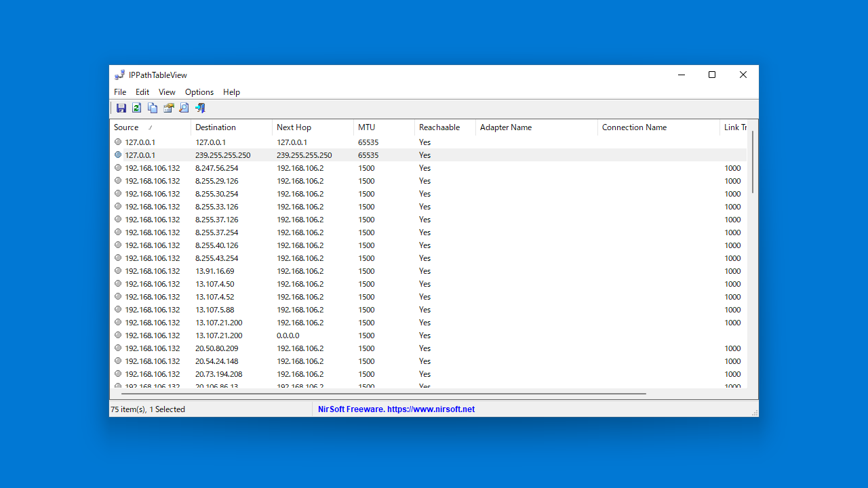This screenshot has width=868, height=488.
Task: Click the circle icon of the 8.255.30.254 row
Action: (x=118, y=193)
